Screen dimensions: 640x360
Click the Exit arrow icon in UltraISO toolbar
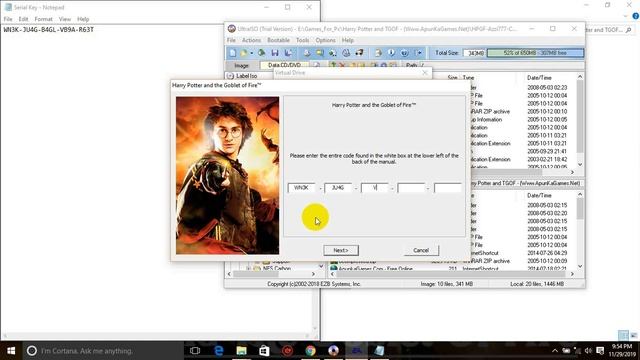pyautogui.click(x=418, y=53)
